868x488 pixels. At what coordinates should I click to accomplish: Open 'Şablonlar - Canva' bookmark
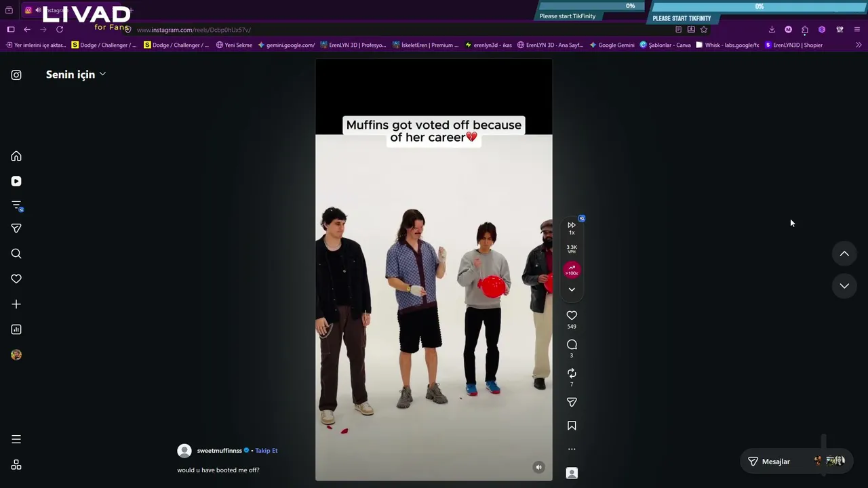pyautogui.click(x=665, y=45)
